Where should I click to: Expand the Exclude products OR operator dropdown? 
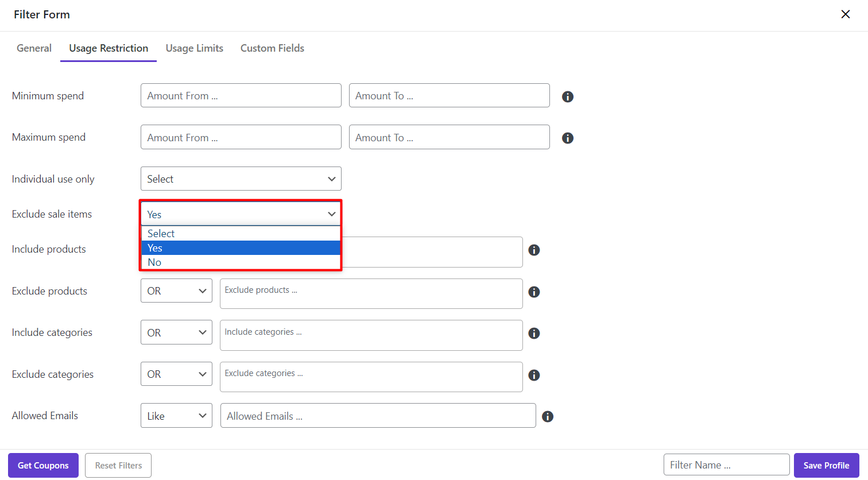click(176, 291)
